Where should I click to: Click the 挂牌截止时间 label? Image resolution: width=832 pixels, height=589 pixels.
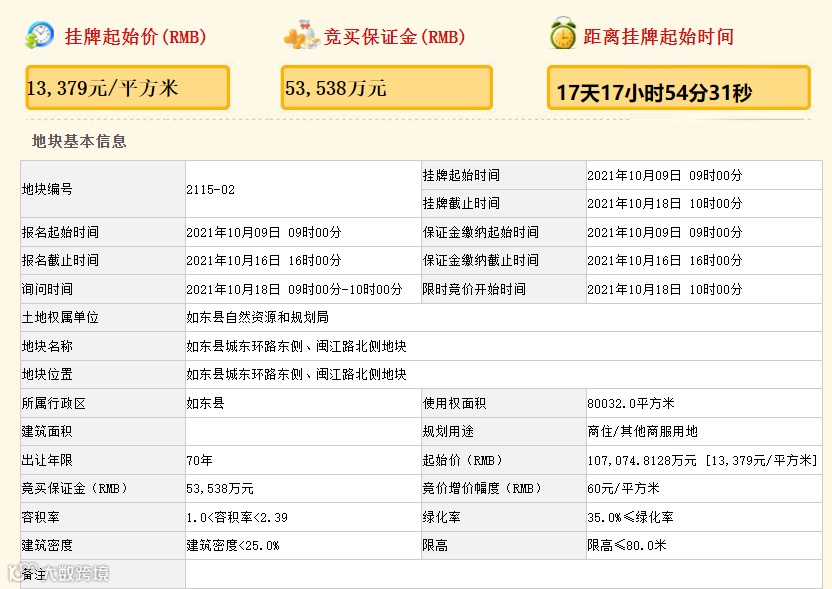(461, 203)
